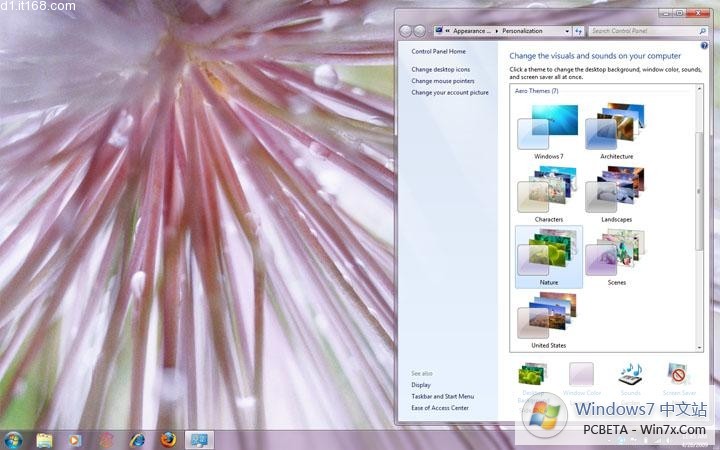Viewport: 720px width, 450px height.
Task: Open Change your account picture link
Action: tap(450, 92)
